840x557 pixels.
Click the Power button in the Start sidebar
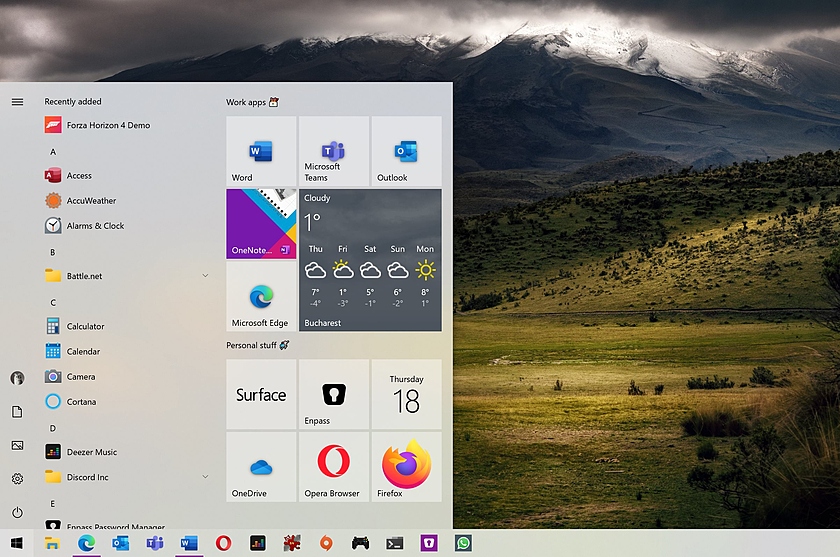17,512
